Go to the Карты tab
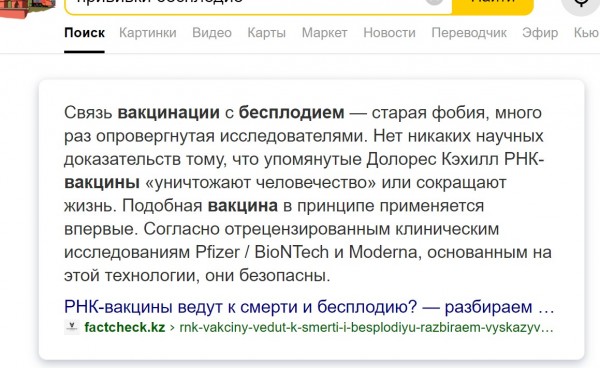This screenshot has width=600, height=368. tap(267, 33)
